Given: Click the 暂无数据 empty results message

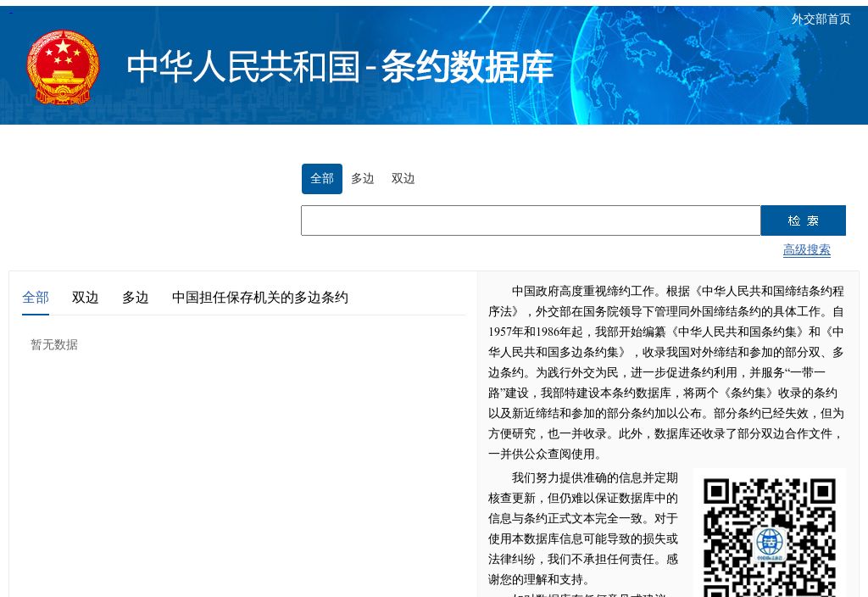Looking at the screenshot, I should (x=53, y=344).
